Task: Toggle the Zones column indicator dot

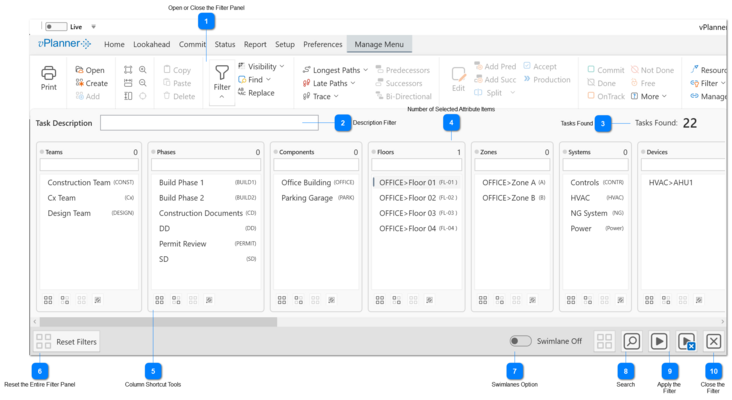Action: [x=477, y=152]
